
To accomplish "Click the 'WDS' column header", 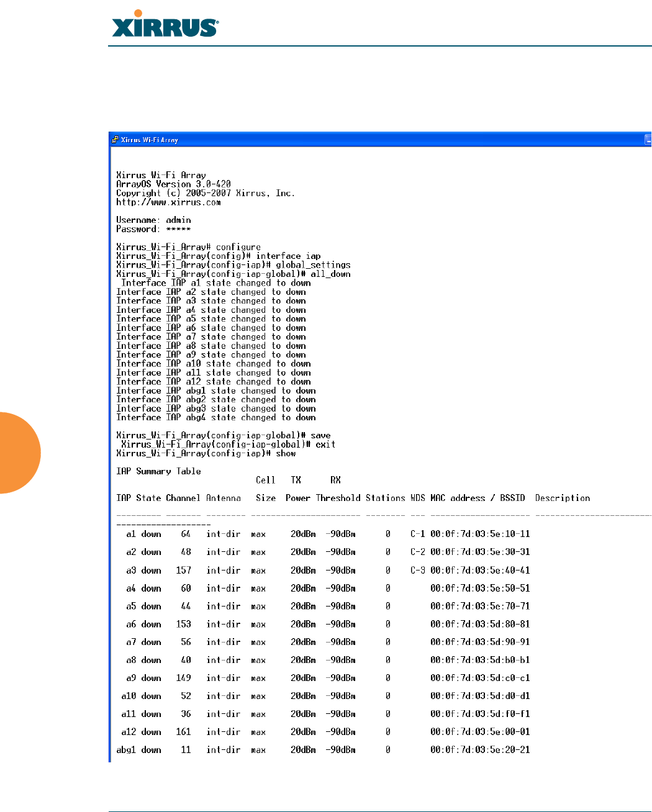I will [x=418, y=498].
